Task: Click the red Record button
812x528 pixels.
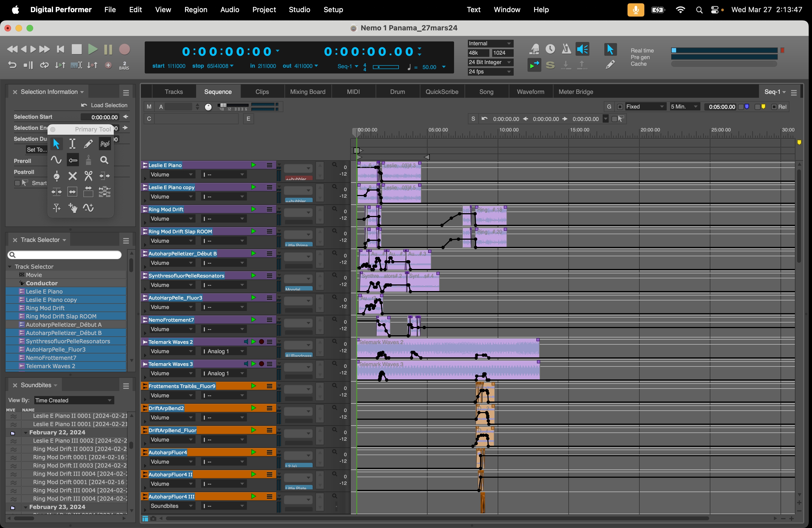Action: 125,49
